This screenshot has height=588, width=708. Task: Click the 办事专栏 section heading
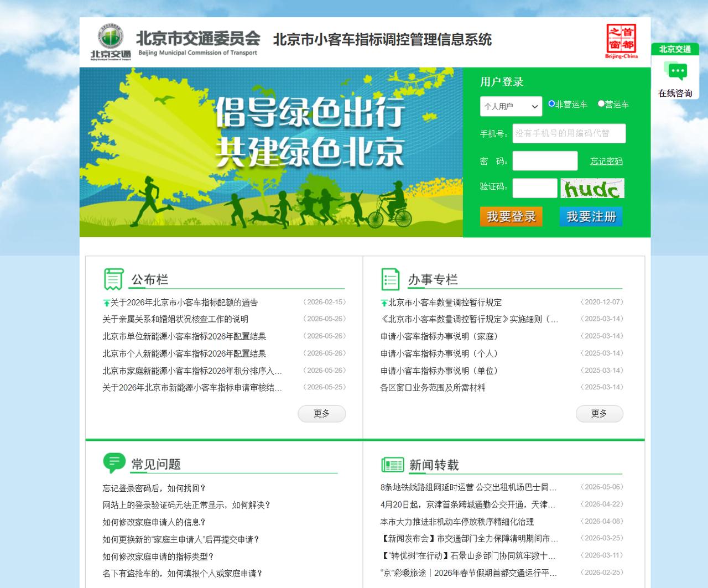click(x=433, y=279)
